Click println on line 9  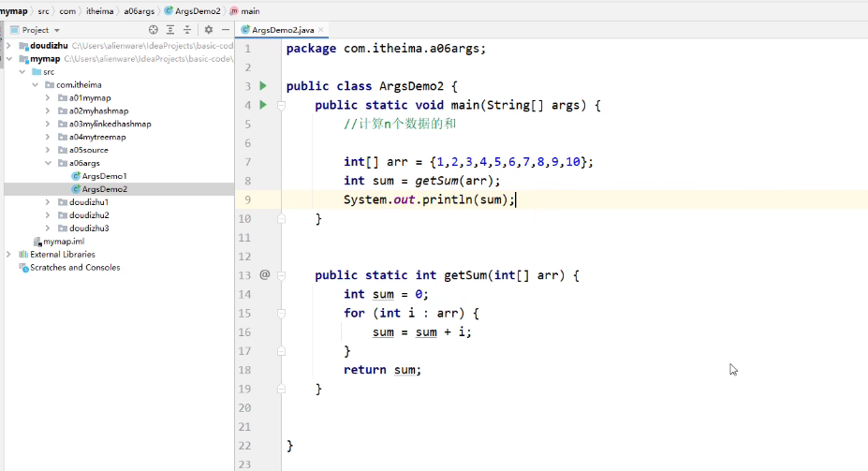click(448, 199)
